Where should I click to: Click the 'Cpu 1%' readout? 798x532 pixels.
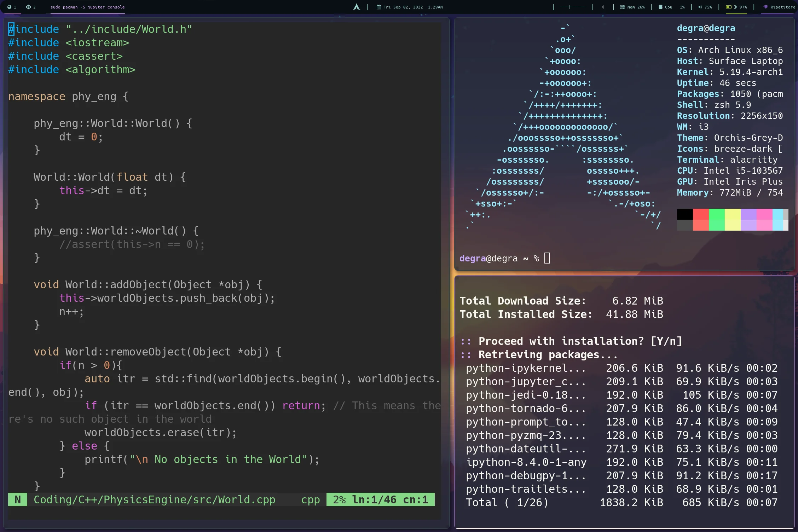[675, 7]
